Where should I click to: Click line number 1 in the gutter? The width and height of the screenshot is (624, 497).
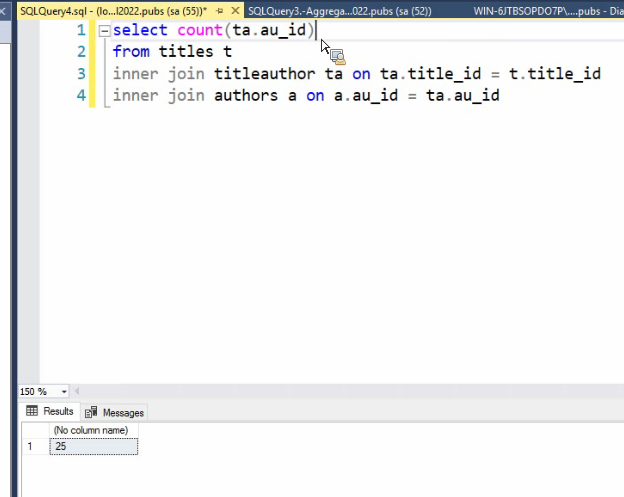(81, 30)
